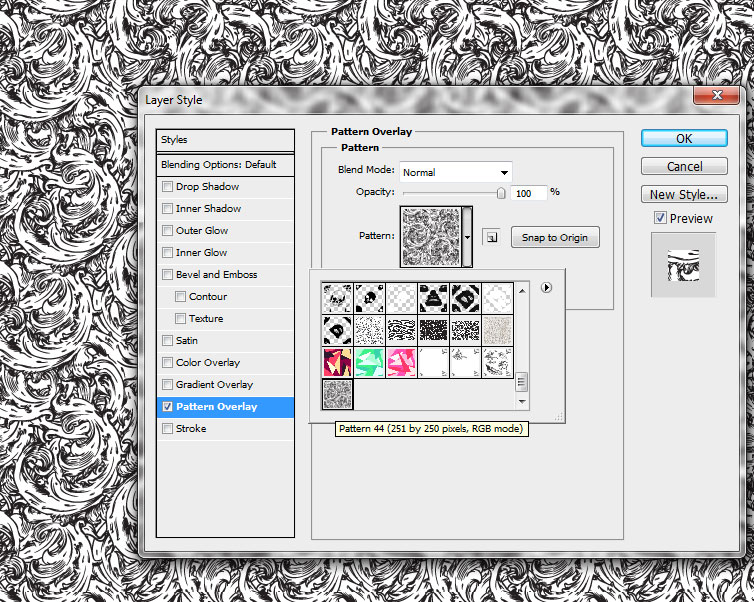Click the pattern list scrollbar thumb
Screen dimensions: 754x602
click(x=522, y=383)
